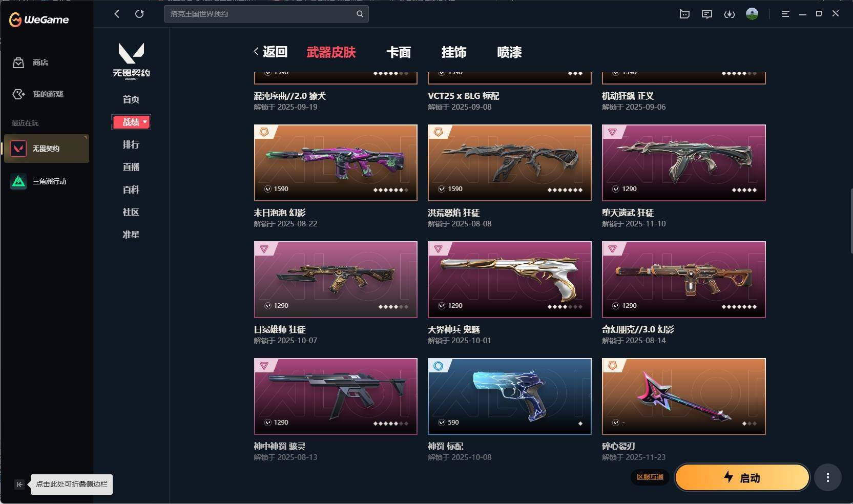Switch to the 喷漆 tab

509,52
